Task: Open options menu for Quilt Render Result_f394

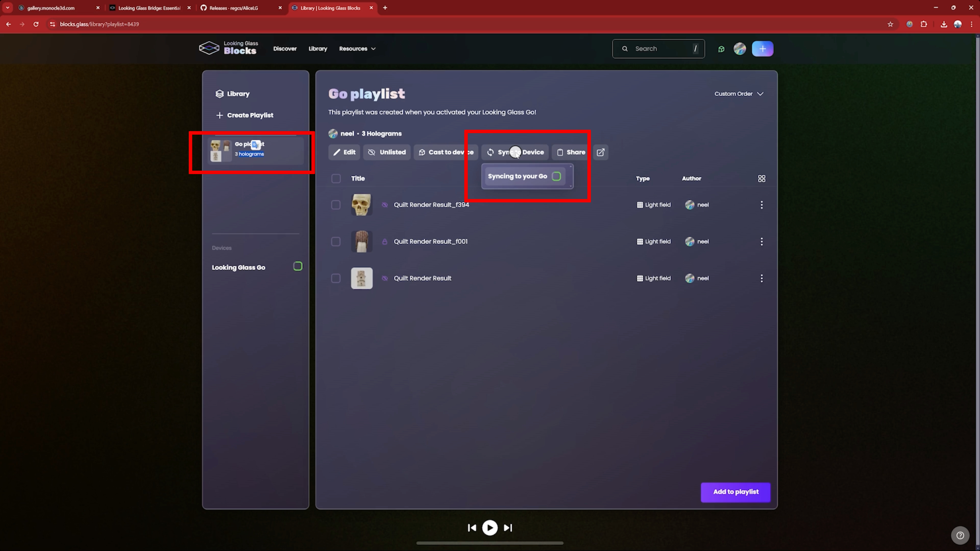Action: pyautogui.click(x=761, y=205)
